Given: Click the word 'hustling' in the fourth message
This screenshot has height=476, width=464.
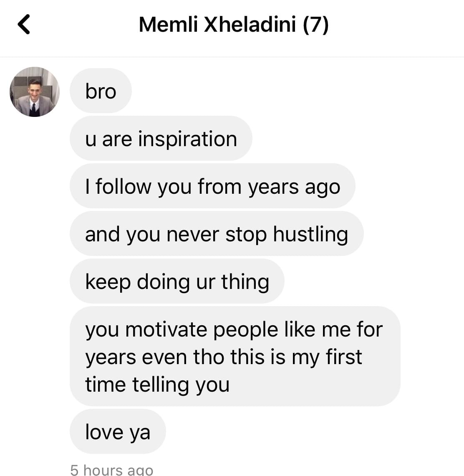Looking at the screenshot, I should [x=310, y=235].
